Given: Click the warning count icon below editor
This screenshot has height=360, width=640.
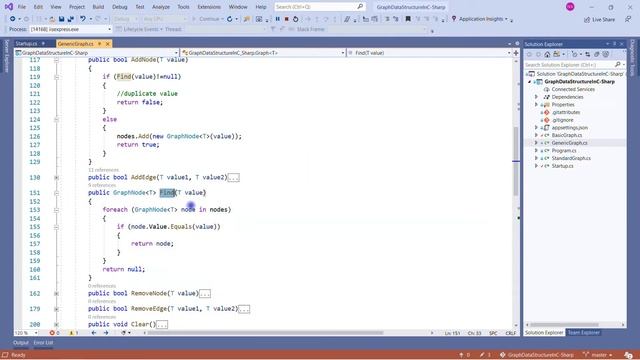Looking at the screenshot, I should (x=71, y=333).
